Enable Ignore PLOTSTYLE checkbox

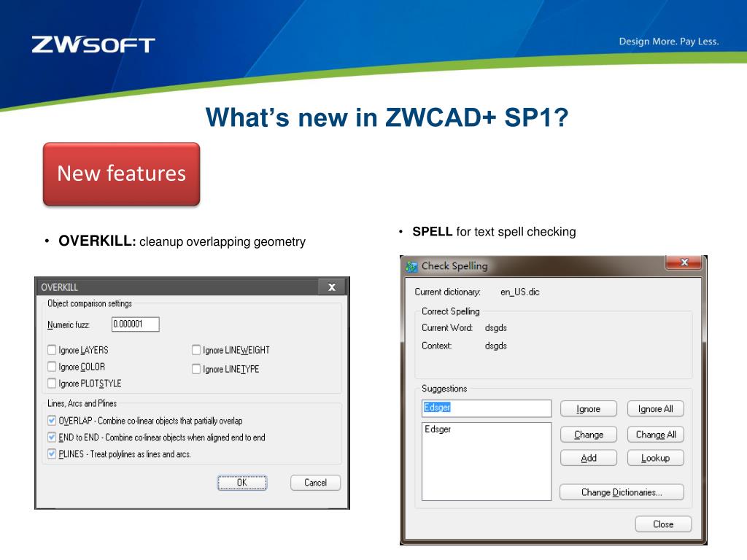[x=52, y=384]
